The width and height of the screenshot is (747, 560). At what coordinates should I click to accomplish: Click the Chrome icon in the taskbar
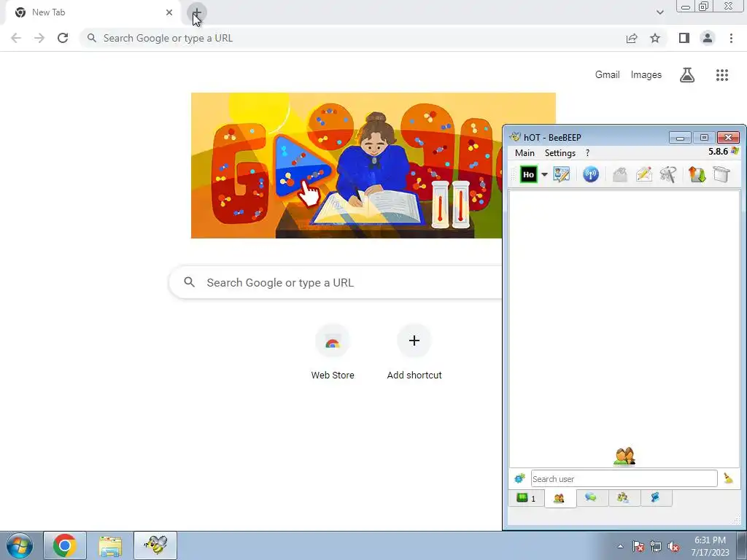[x=65, y=545]
